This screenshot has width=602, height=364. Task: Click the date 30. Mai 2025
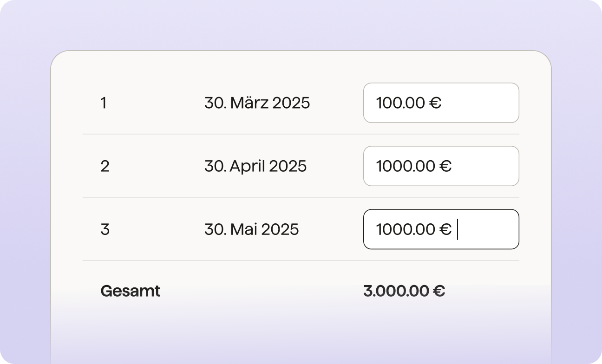251,229
